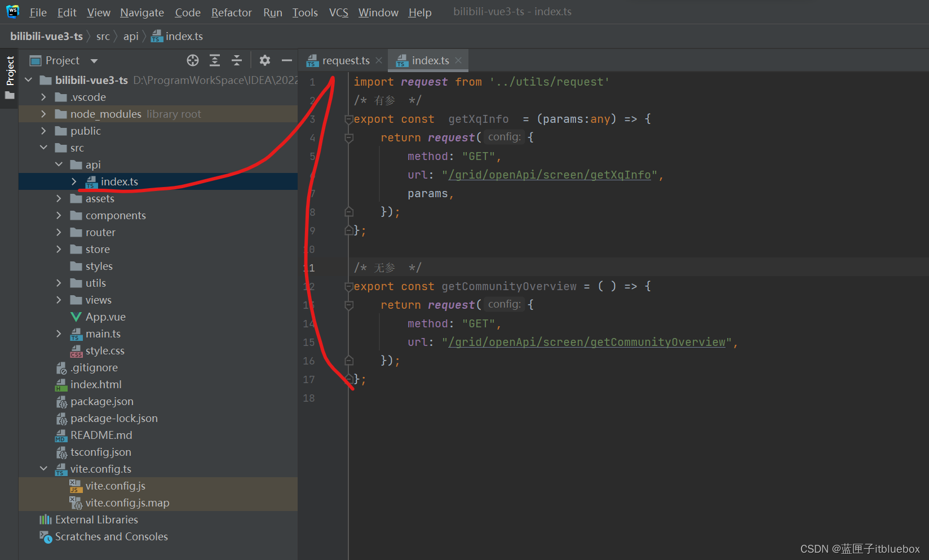Click the WebStorm logo icon
Image resolution: width=929 pixels, height=560 pixels.
[x=12, y=12]
